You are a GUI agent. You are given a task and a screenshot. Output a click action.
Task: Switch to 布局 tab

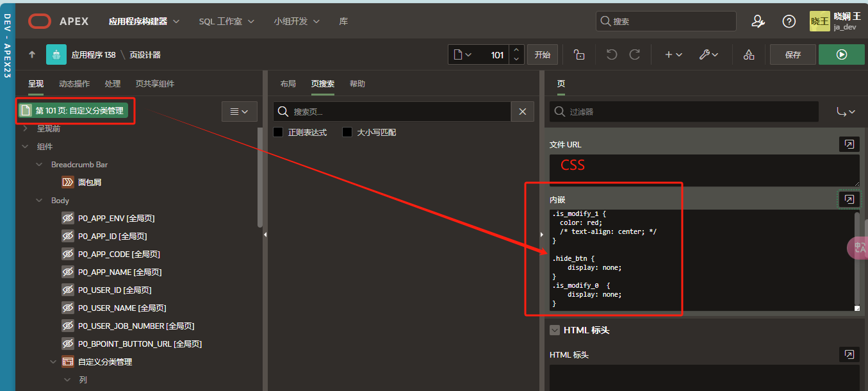pyautogui.click(x=288, y=83)
